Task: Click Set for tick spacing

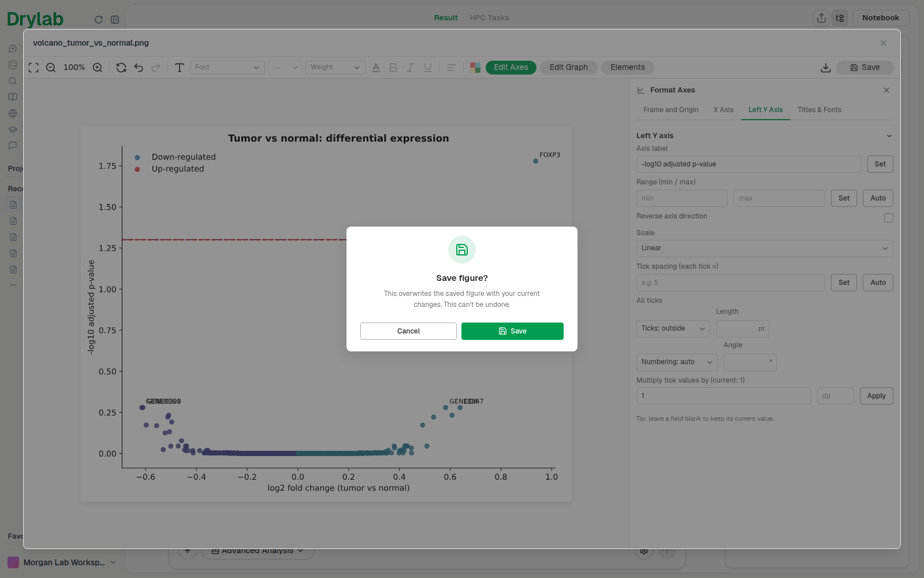Action: coord(844,283)
